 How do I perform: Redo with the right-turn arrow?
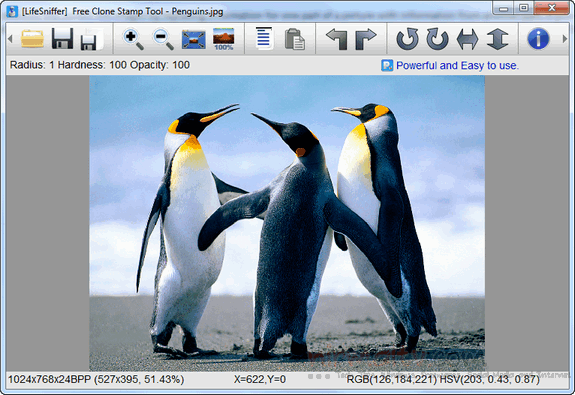pos(366,39)
